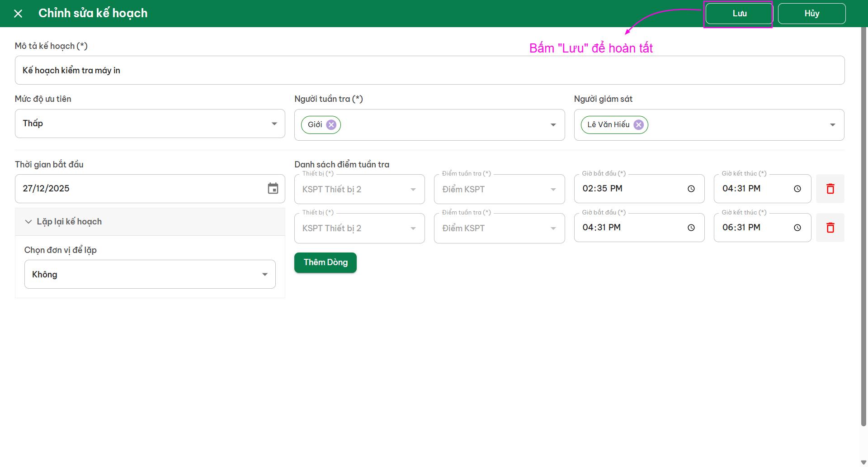Open the calendar picker for start date

point(273,189)
